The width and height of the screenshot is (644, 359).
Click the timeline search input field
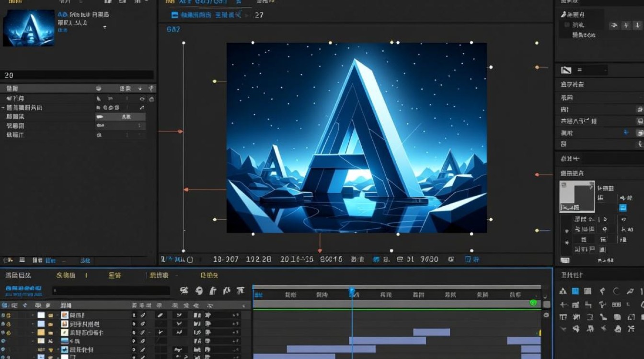tap(111, 291)
